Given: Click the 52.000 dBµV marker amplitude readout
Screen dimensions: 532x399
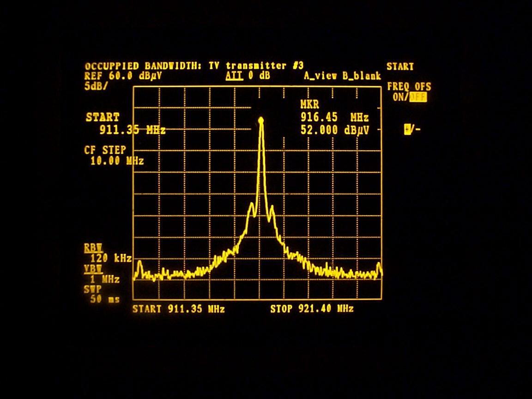Looking at the screenshot, I should 335,130.
